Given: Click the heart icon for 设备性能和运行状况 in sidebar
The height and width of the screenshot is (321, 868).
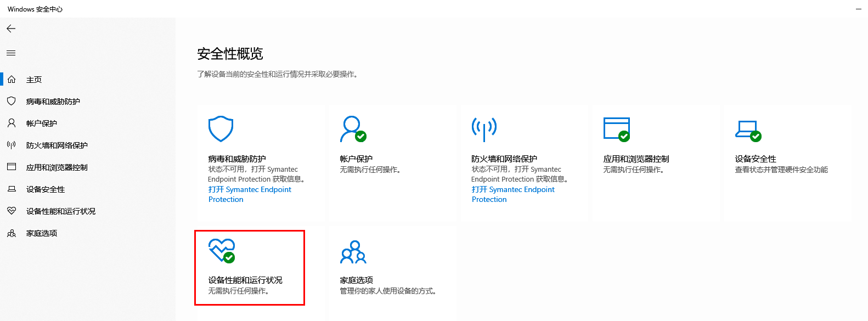Looking at the screenshot, I should pos(12,211).
